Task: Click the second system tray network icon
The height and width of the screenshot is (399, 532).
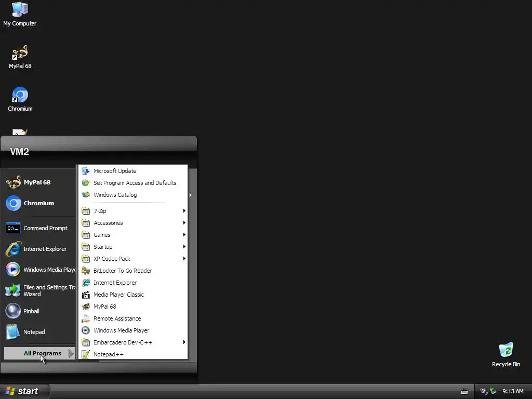Action: [493, 391]
